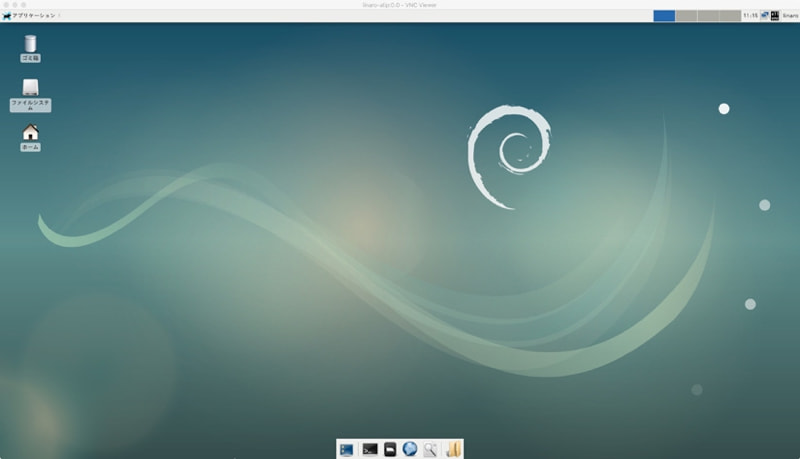Open the linaro user menu
The image size is (800, 459).
pyautogui.click(x=790, y=16)
